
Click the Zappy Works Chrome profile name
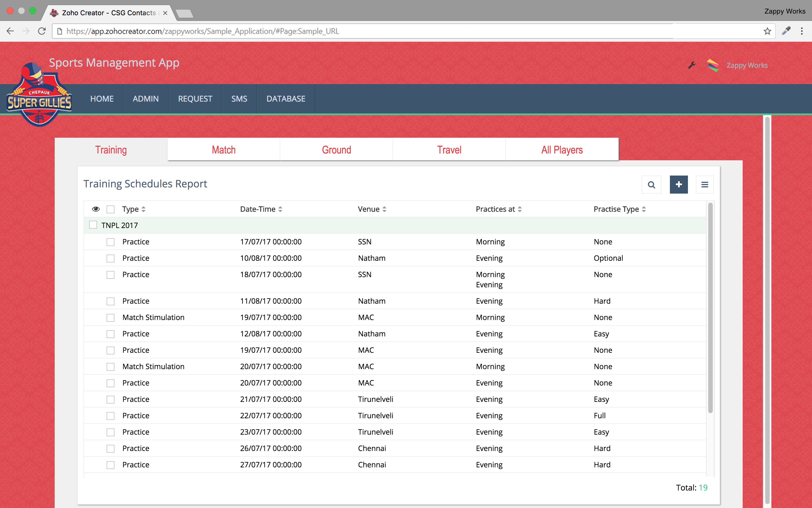click(x=784, y=11)
